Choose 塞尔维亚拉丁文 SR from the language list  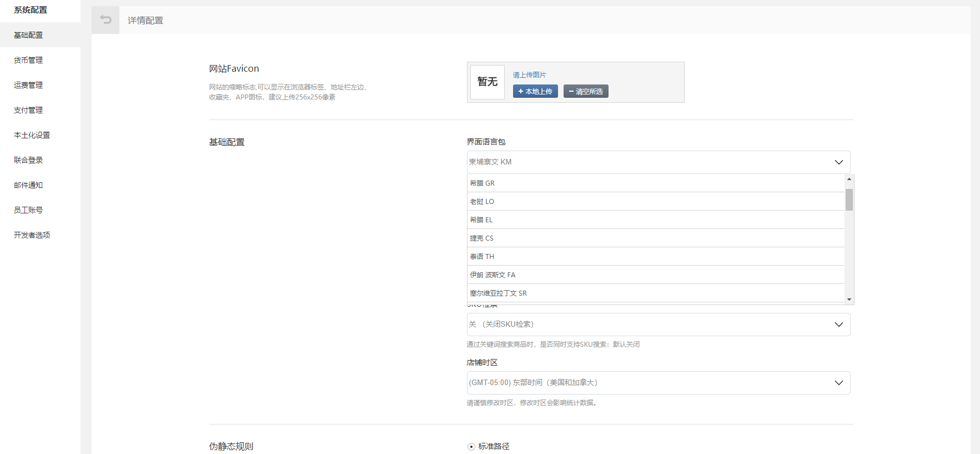tap(656, 293)
